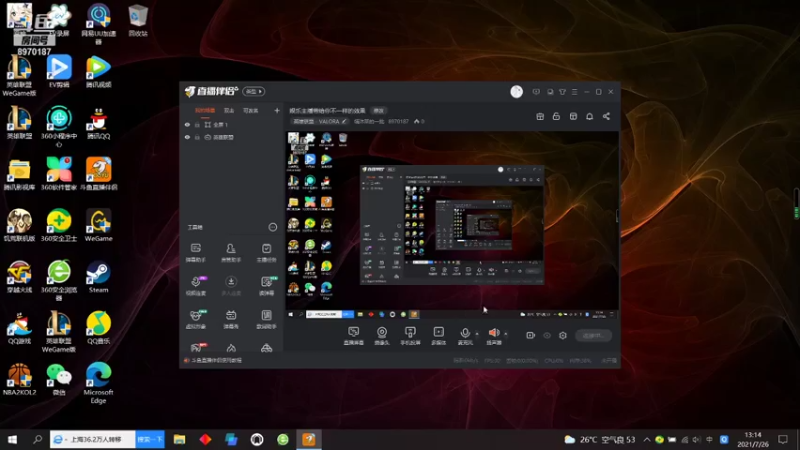Expand the microphone options arrow
The height and width of the screenshot is (450, 800).
477,334
